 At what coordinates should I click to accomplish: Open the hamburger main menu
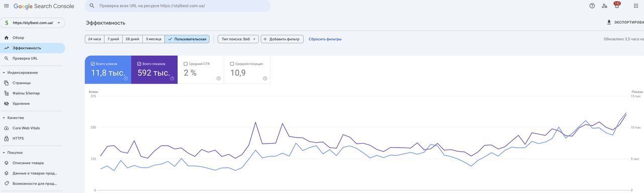pyautogui.click(x=6, y=6)
